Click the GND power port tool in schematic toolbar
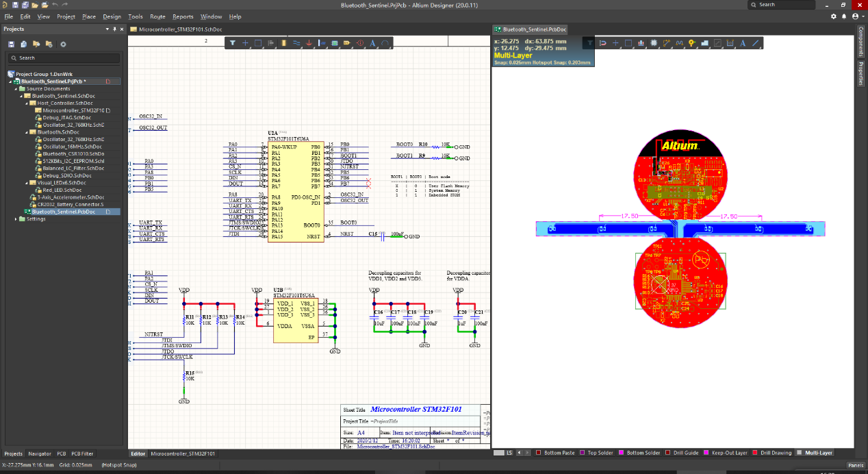The height and width of the screenshot is (474, 868). click(309, 43)
